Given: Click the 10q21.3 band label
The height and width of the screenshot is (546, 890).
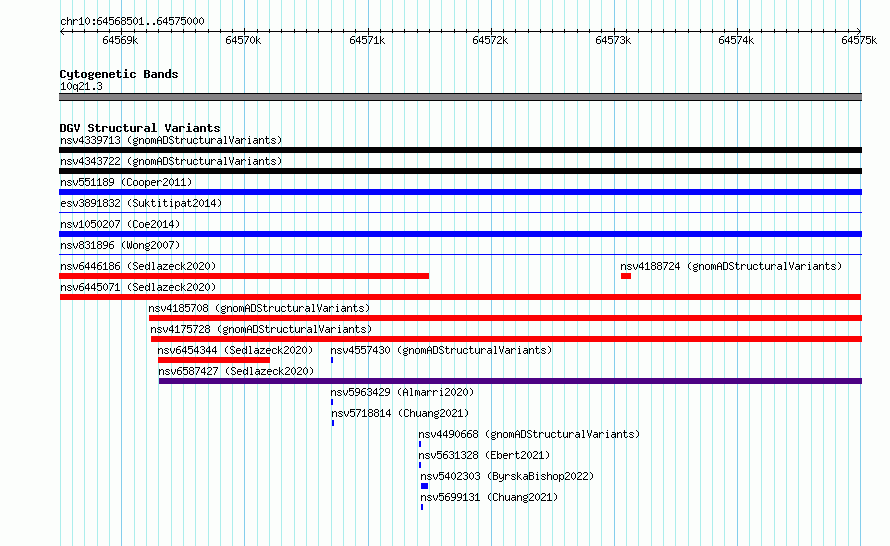Looking at the screenshot, I should (81, 86).
